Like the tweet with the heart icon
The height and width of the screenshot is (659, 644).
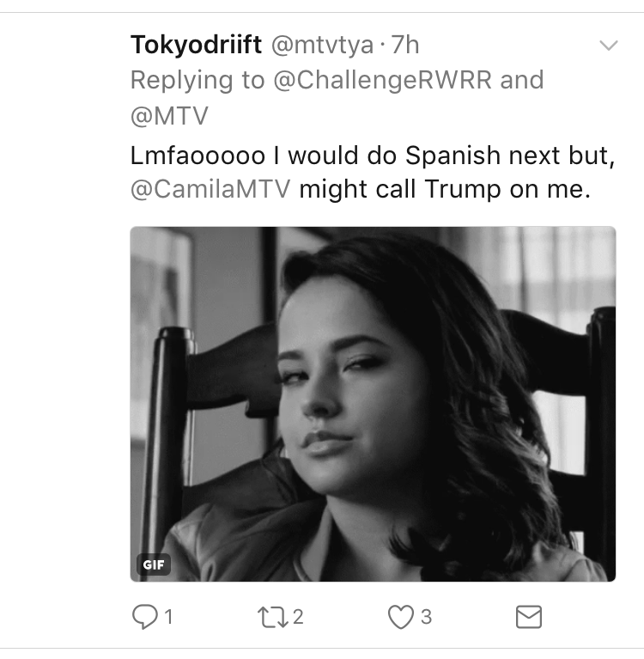(401, 617)
